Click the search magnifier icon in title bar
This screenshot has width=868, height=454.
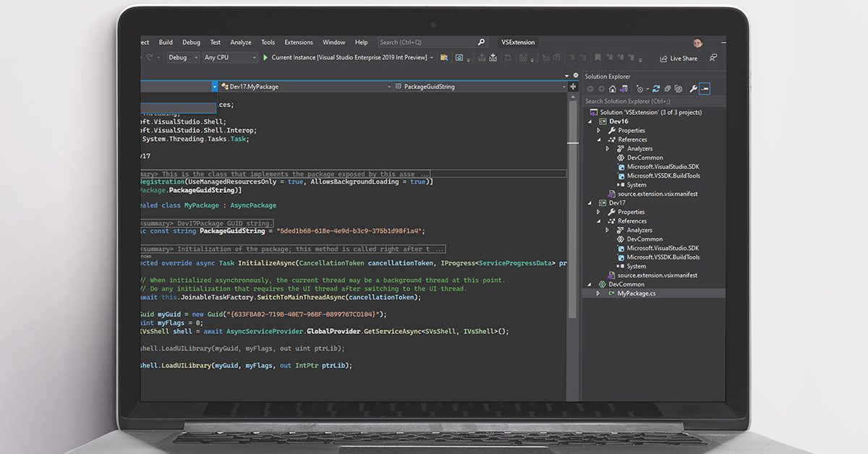pos(481,43)
